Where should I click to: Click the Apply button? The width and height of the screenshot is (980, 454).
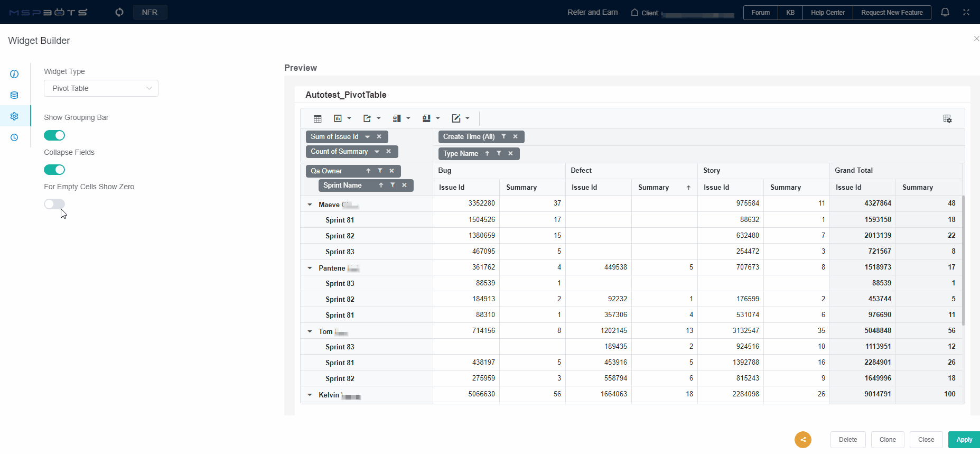964,439
